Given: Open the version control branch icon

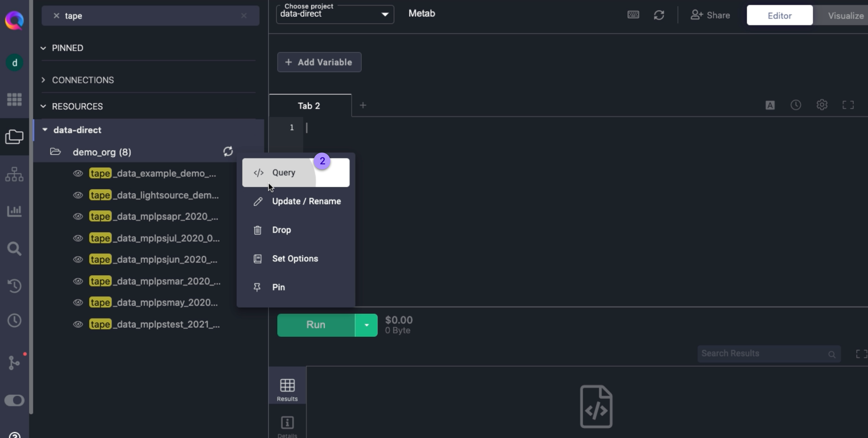Looking at the screenshot, I should (x=14, y=362).
